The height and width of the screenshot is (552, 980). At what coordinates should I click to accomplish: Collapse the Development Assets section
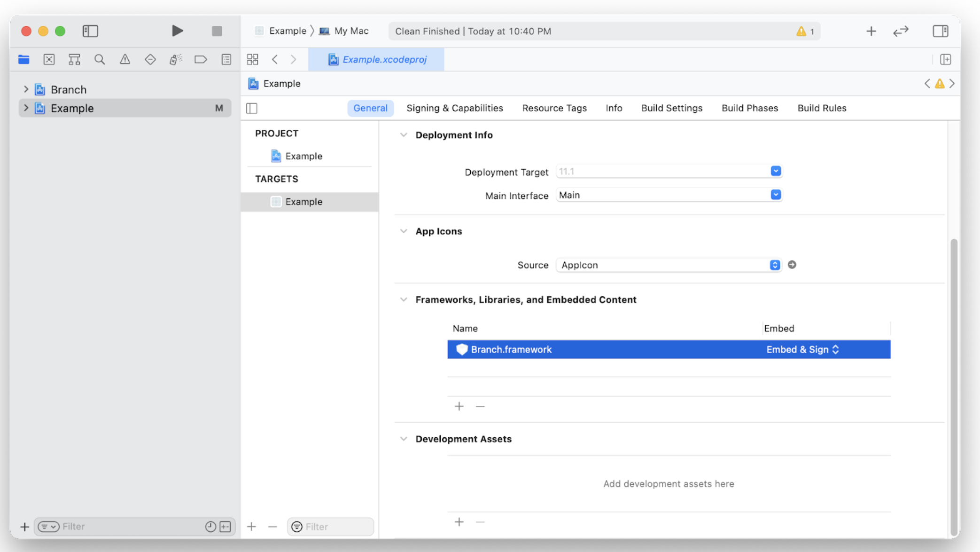[x=404, y=439]
